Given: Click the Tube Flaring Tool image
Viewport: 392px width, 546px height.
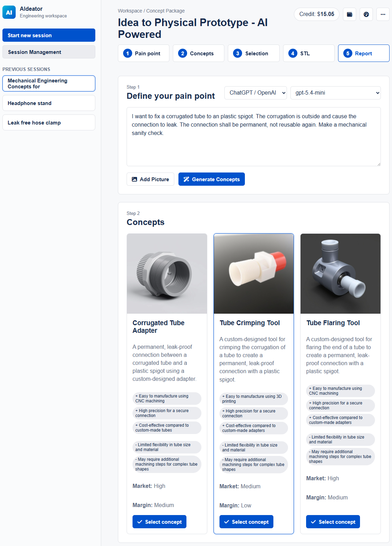Looking at the screenshot, I should click(x=341, y=274).
